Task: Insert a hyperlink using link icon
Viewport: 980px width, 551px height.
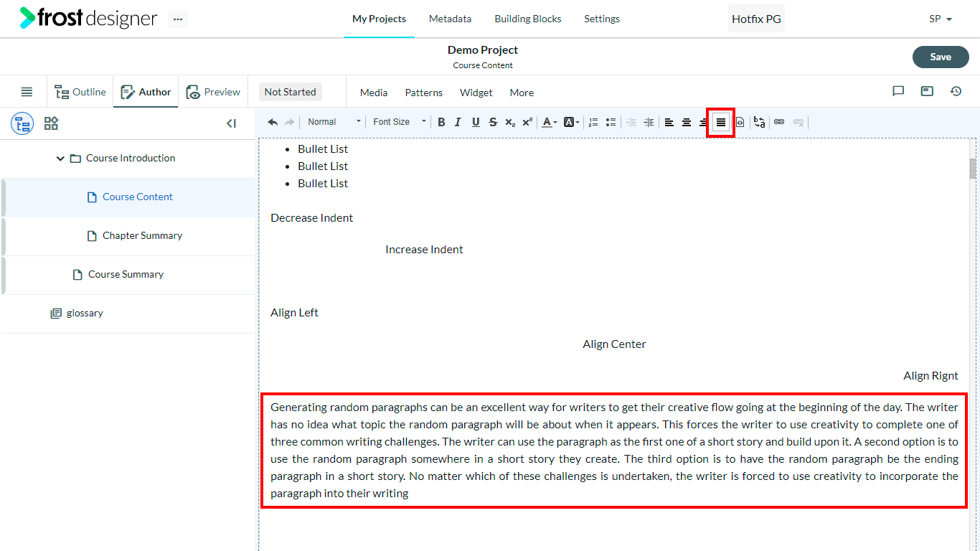Action: point(779,122)
